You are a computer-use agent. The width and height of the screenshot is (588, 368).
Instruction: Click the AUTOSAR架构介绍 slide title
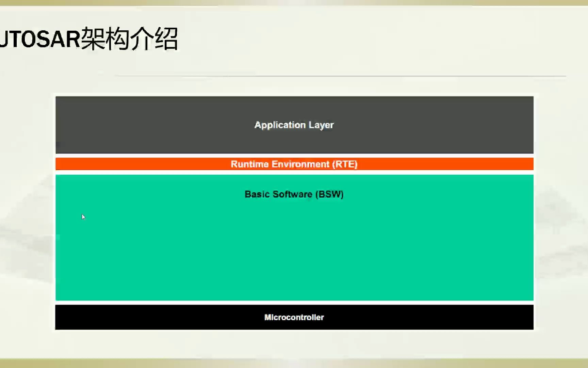89,39
